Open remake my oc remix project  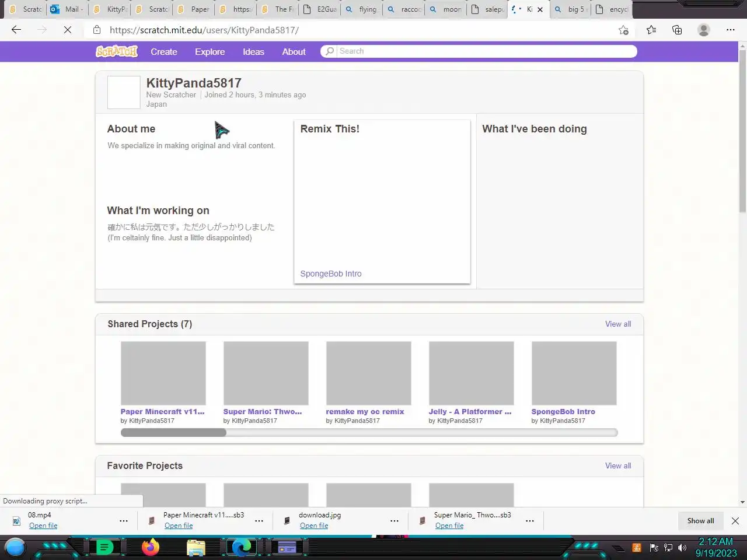coord(365,411)
